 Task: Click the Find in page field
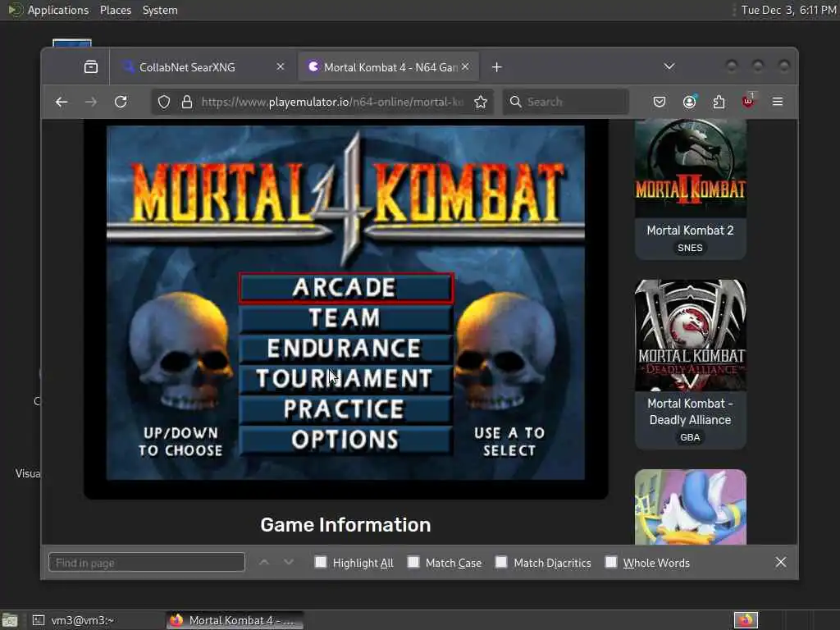[147, 563]
